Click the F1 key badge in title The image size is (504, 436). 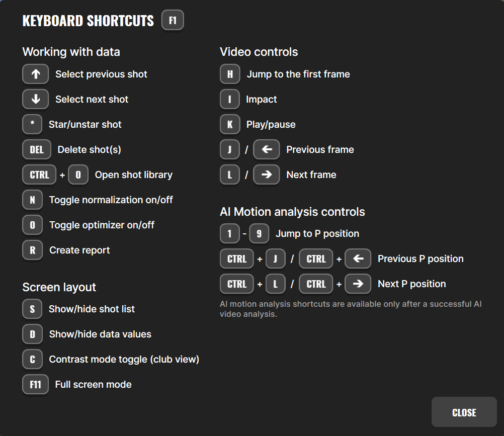(173, 21)
